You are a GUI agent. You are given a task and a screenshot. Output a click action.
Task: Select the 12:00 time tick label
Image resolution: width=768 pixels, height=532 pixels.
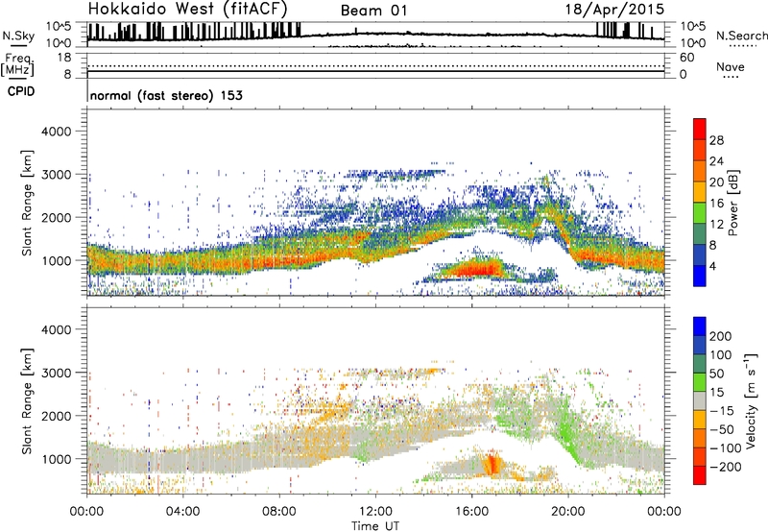tap(375, 512)
